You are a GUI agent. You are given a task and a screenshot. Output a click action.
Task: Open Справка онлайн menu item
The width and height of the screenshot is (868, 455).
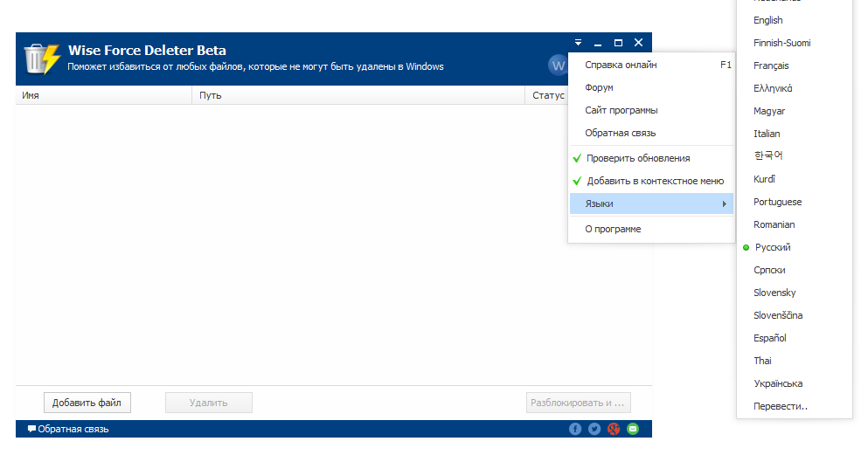point(651,65)
